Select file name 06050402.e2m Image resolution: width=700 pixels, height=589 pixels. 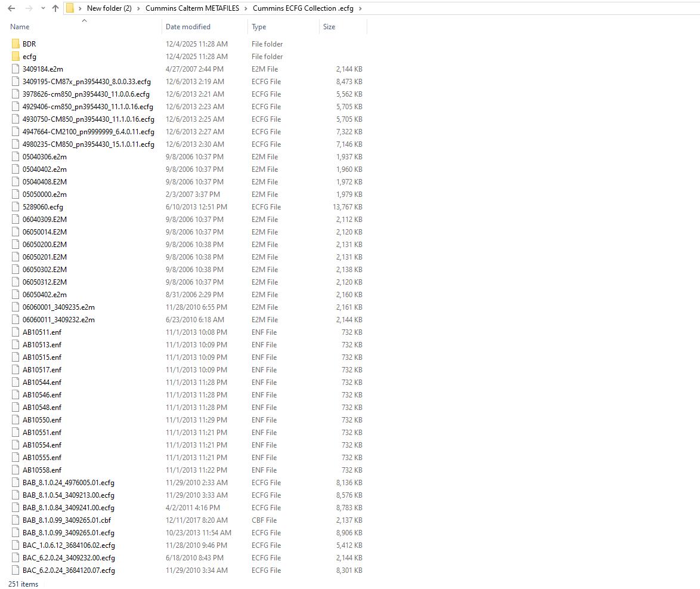click(45, 295)
